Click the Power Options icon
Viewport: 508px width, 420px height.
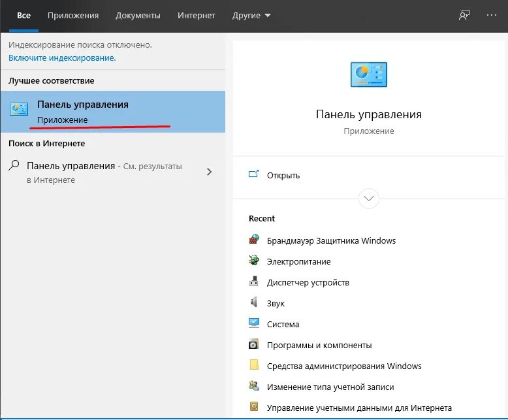point(254,261)
